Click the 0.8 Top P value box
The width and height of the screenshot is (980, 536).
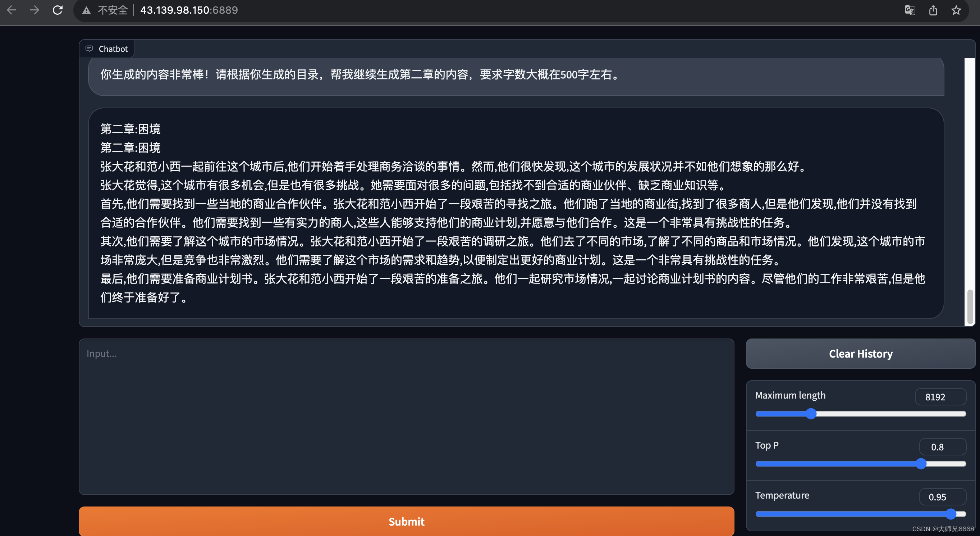click(x=942, y=447)
